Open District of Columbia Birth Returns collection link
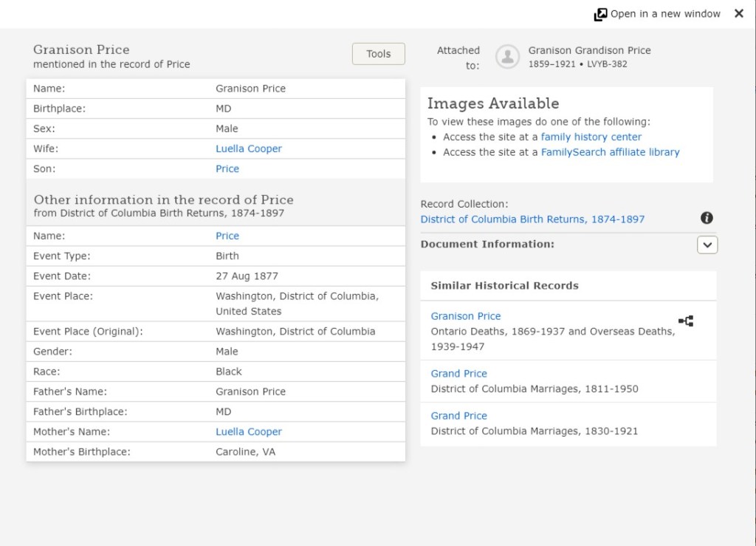This screenshot has height=546, width=756. pos(532,219)
